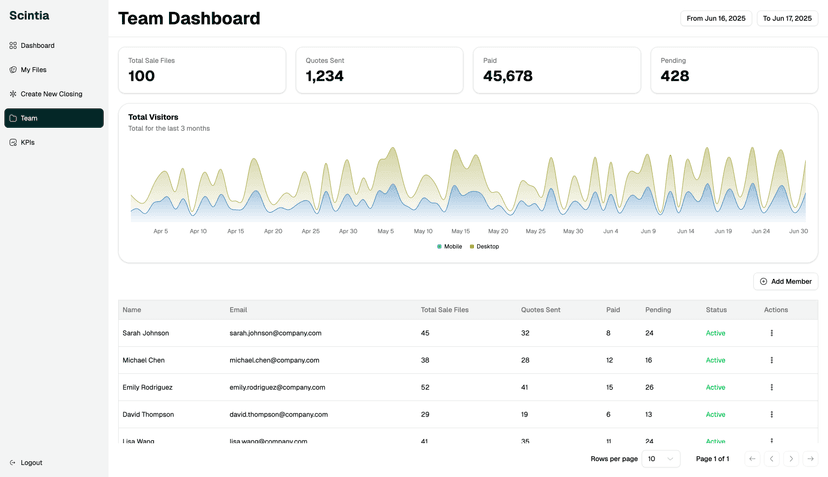Open actions menu for Emily Rodriguez
828x477 pixels.
[771, 387]
